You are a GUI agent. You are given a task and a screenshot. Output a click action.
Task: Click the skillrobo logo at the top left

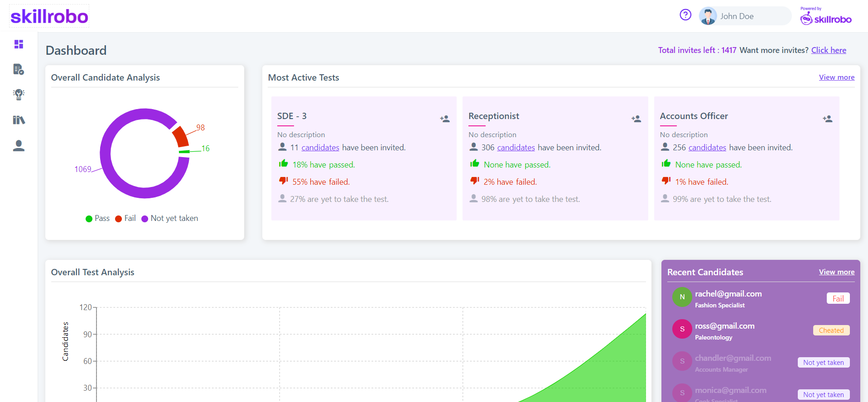(49, 16)
